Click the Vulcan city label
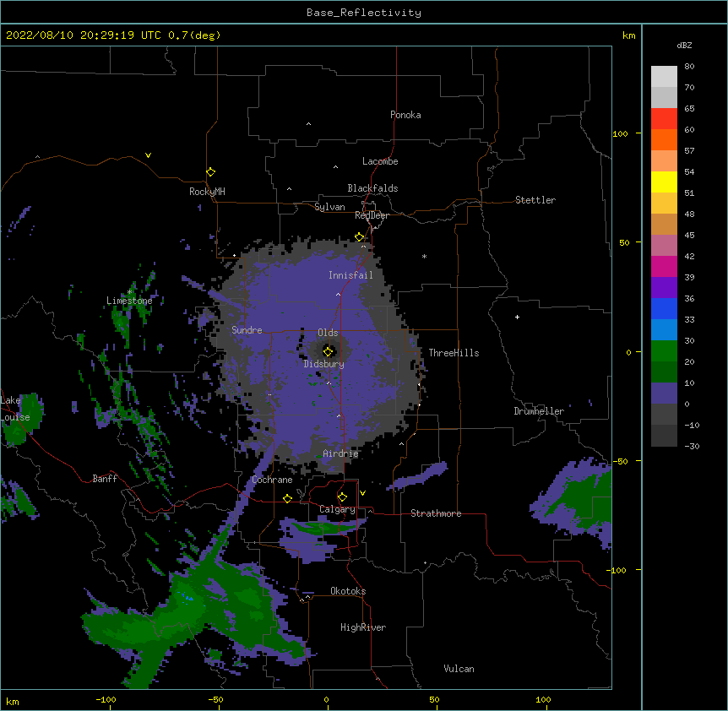728x711 pixels. [x=459, y=669]
